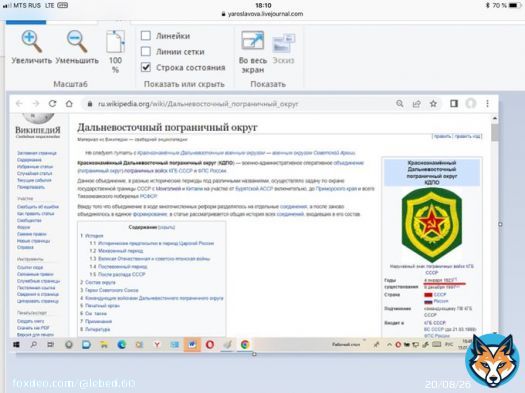The width and height of the screenshot is (525, 393).
Task: Click the page scrollbar thumb
Action: coord(495,133)
